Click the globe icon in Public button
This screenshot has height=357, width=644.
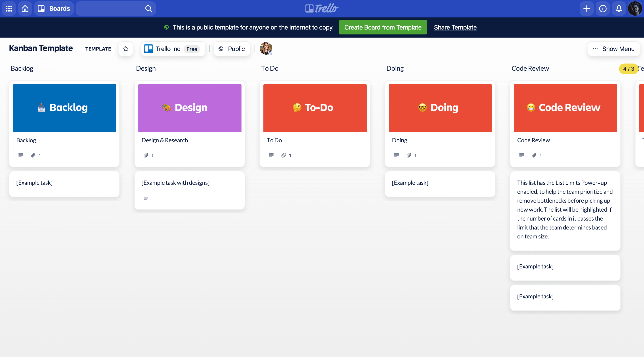pyautogui.click(x=221, y=49)
